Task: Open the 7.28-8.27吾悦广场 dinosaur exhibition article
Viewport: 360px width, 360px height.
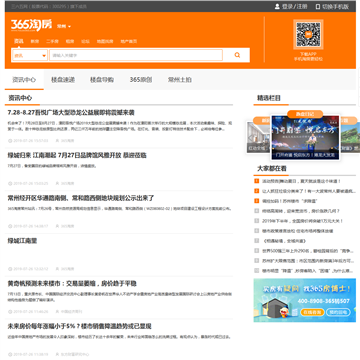Action: pyautogui.click(x=71, y=113)
